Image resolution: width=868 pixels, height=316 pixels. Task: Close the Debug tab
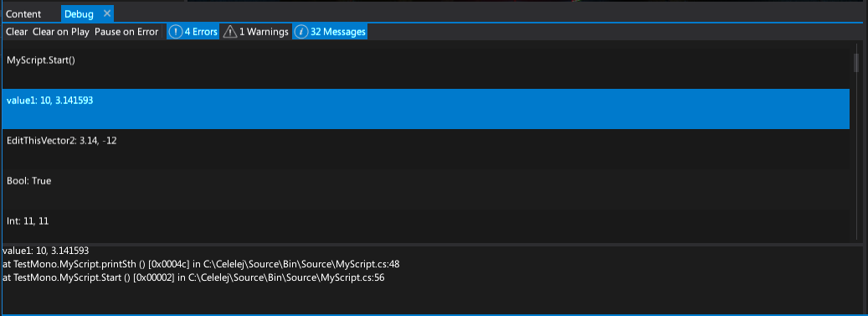pyautogui.click(x=107, y=13)
